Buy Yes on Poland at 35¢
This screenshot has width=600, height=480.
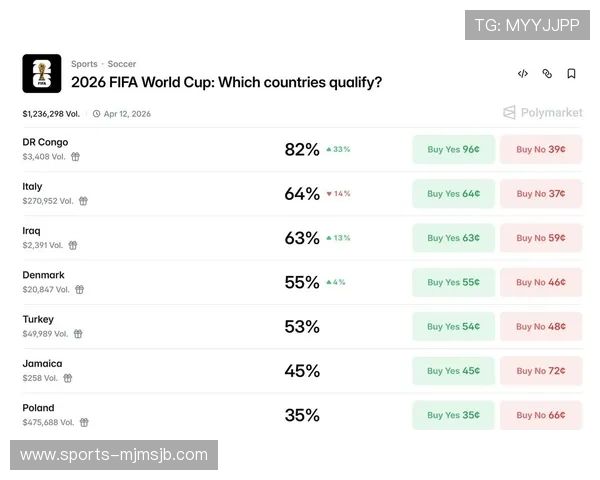(453, 415)
